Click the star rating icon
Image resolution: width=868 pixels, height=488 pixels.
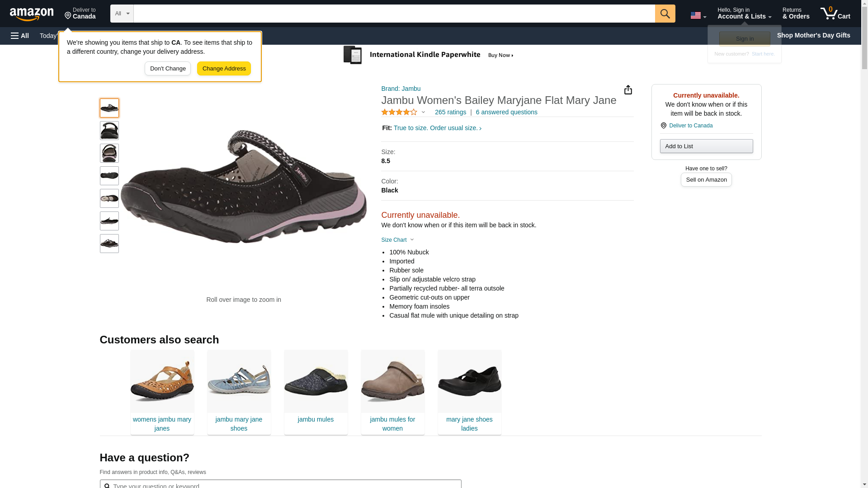point(399,112)
